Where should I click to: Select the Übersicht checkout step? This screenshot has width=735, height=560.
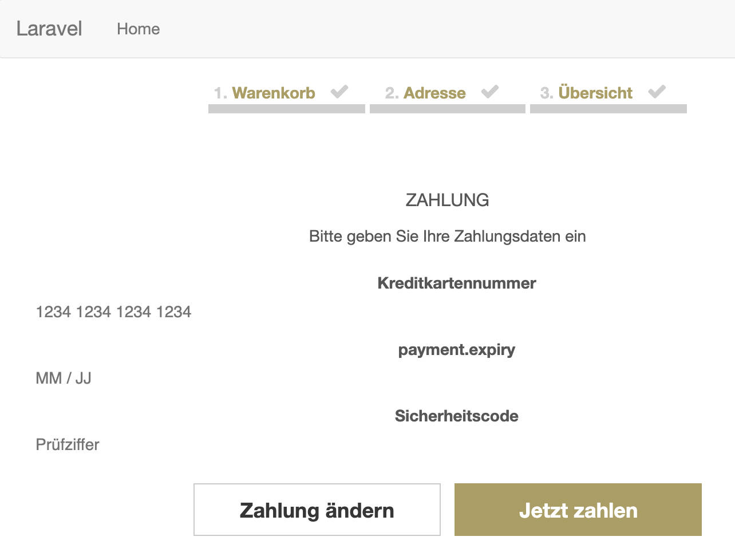[586, 93]
